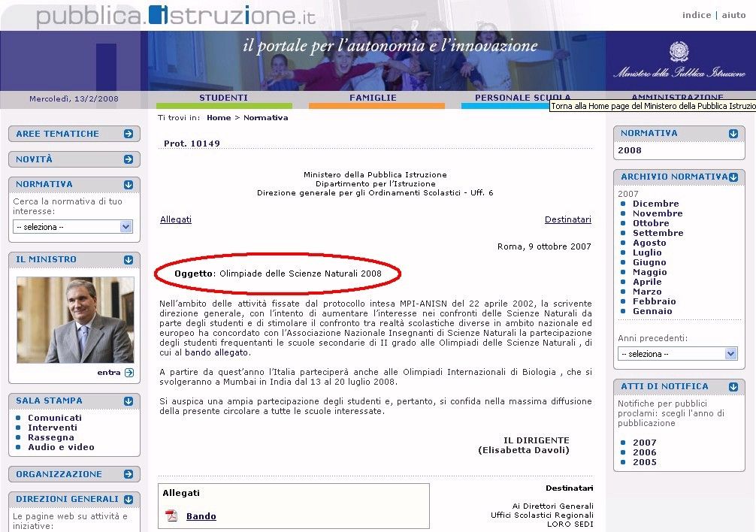This screenshot has width=756, height=532.
Task: Open the 'Anni precedenti' seleziona dropdown
Action: [677, 354]
